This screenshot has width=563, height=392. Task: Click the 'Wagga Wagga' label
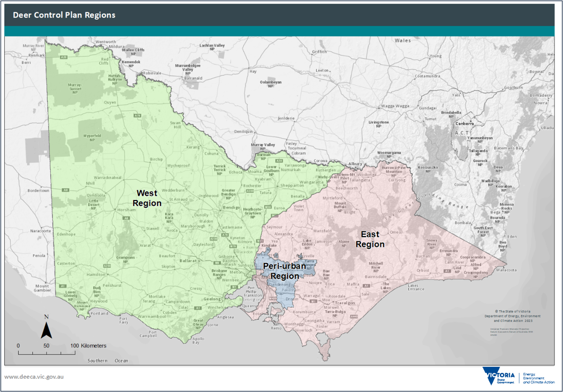click(x=395, y=106)
